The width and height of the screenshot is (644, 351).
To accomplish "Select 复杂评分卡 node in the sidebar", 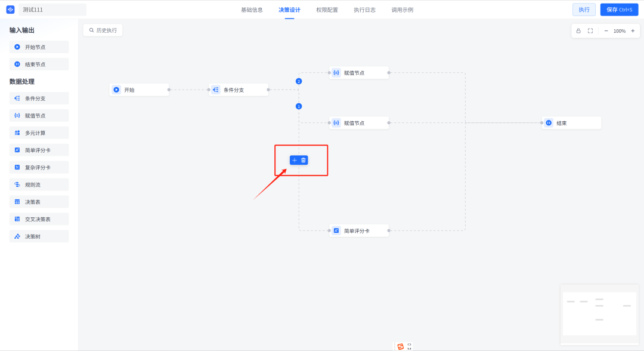I will pos(39,167).
